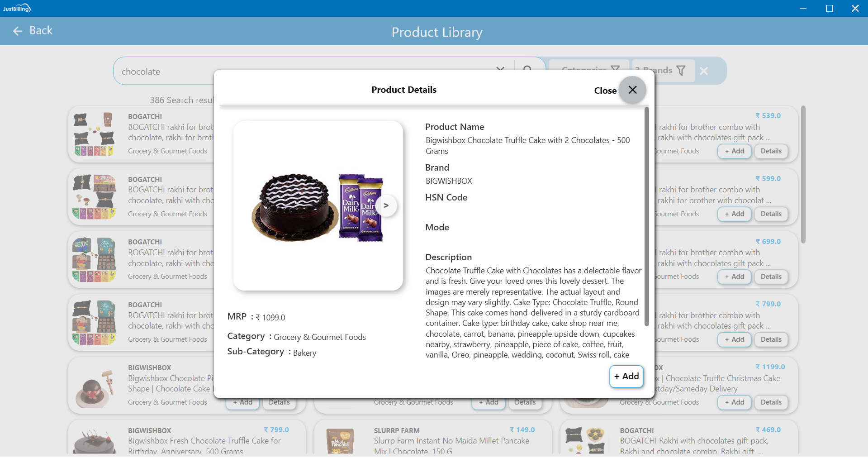This screenshot has width=868, height=458.
Task: Select the first BOGATCHI rakhi thumbnail
Action: pos(94,134)
